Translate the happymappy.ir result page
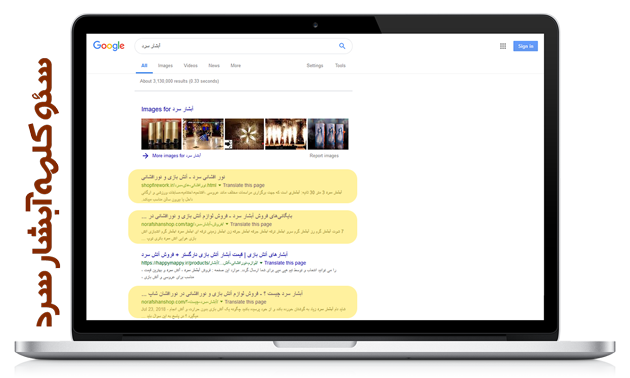Image resolution: width=630 pixels, height=378 pixels. 285,263
